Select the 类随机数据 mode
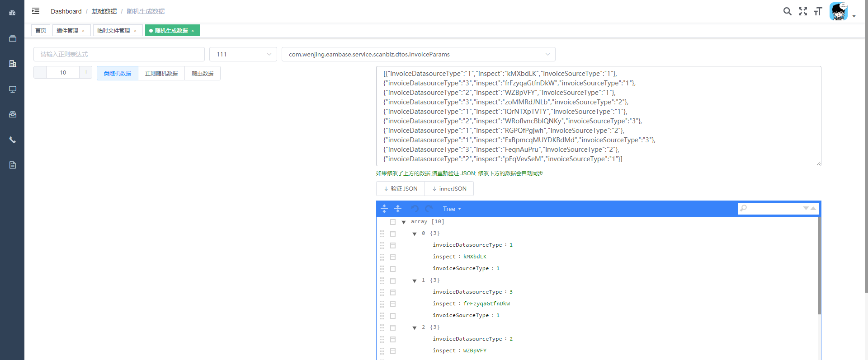This screenshot has width=868, height=360. pos(118,73)
